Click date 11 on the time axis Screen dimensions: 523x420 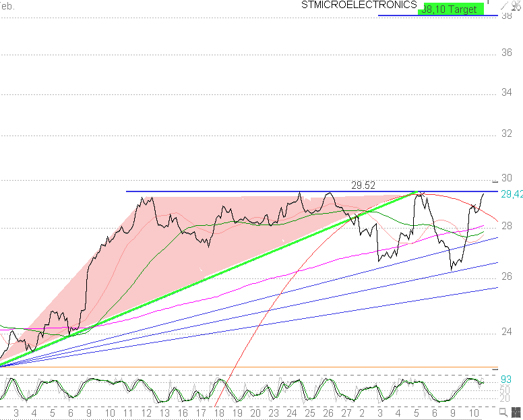(x=128, y=412)
